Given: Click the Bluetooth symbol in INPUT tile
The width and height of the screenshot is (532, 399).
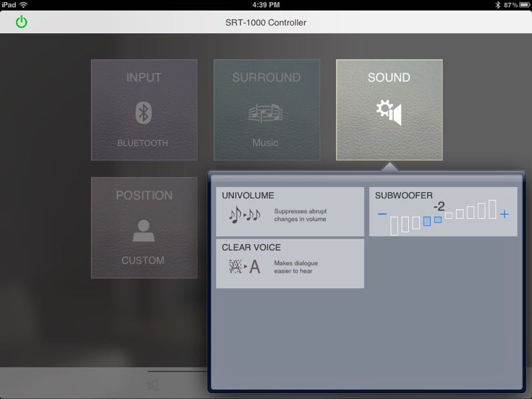Looking at the screenshot, I should (144, 112).
